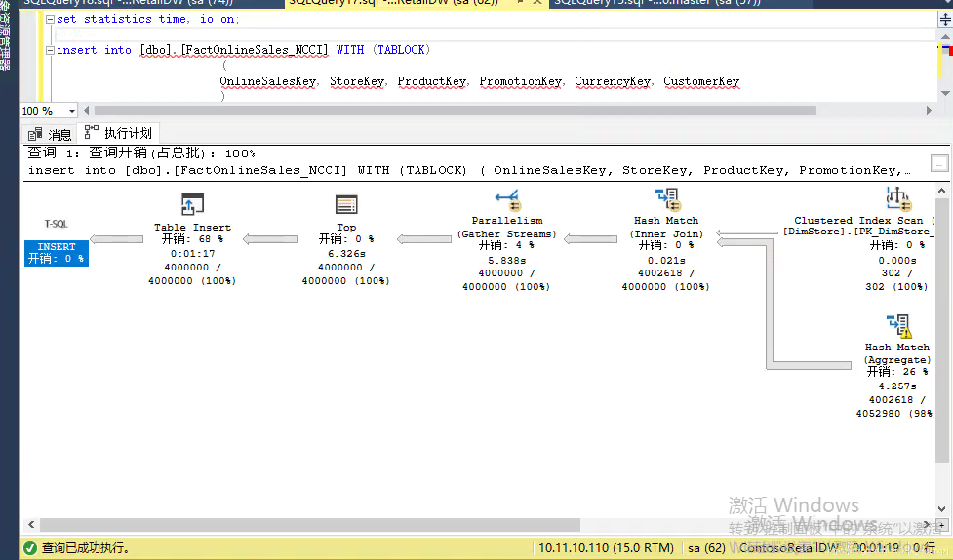Select the Hash Match Inner Join icon

[x=667, y=200]
